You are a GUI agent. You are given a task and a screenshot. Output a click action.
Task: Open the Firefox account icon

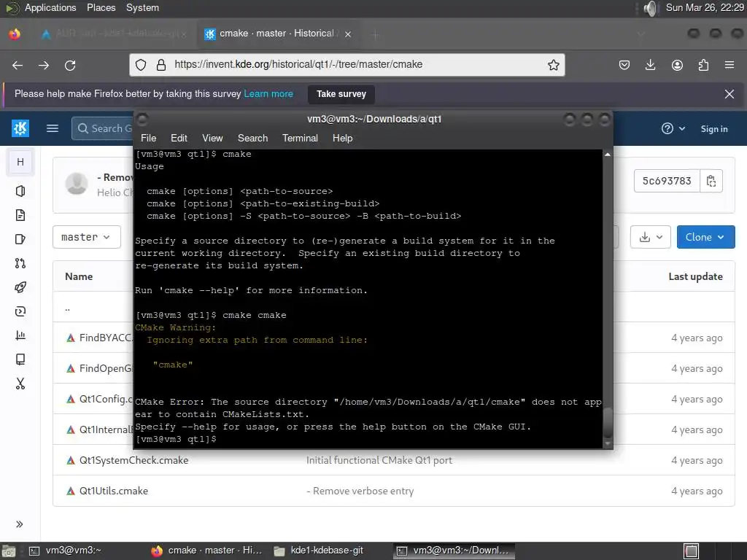[677, 65]
